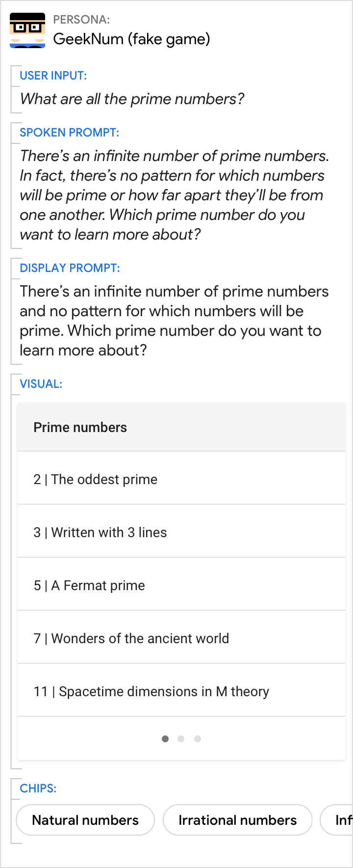Go to first carousel page dot

[165, 739]
